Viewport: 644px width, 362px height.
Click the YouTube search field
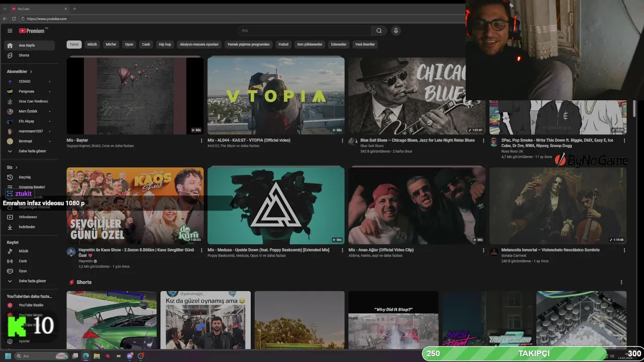[304, 31]
